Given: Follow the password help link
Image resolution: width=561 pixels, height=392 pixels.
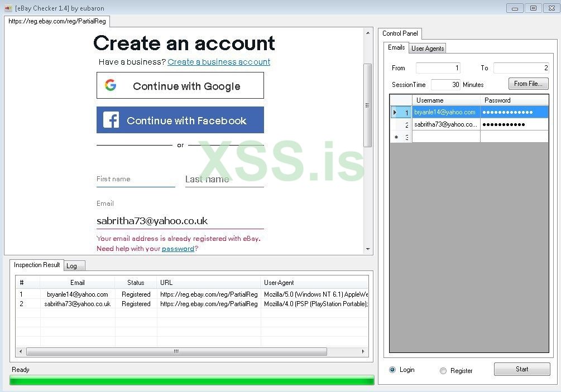Looking at the screenshot, I should pyautogui.click(x=178, y=248).
